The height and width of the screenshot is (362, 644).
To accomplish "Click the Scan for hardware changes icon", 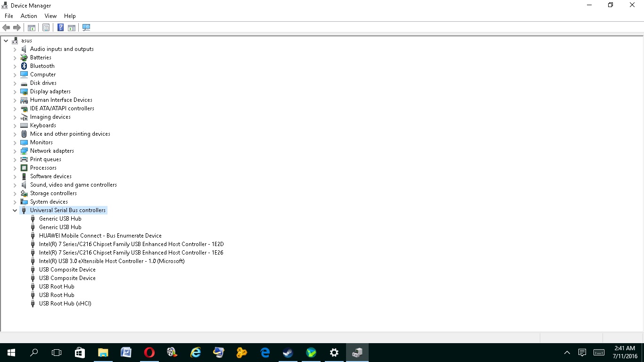I will [x=86, y=28].
